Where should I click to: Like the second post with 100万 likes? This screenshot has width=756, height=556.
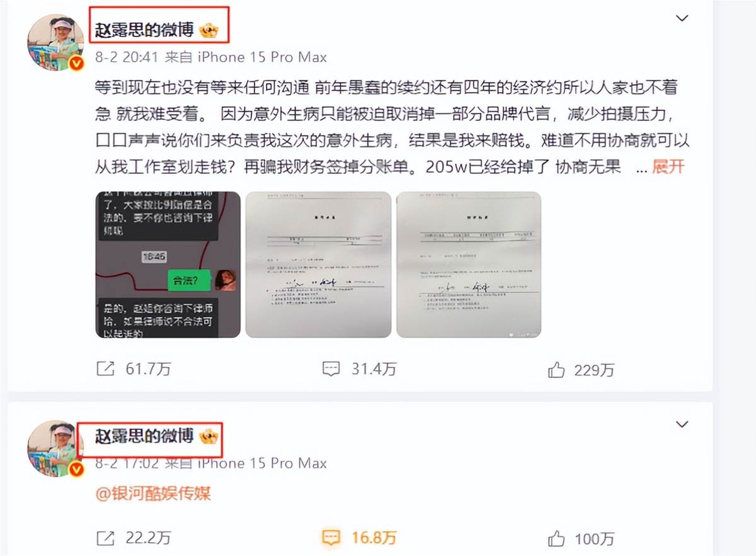tap(556, 538)
